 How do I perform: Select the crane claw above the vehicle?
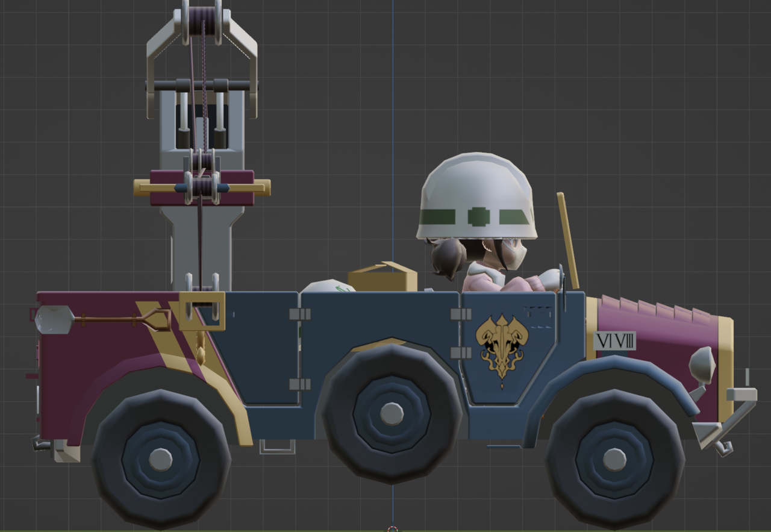202,58
